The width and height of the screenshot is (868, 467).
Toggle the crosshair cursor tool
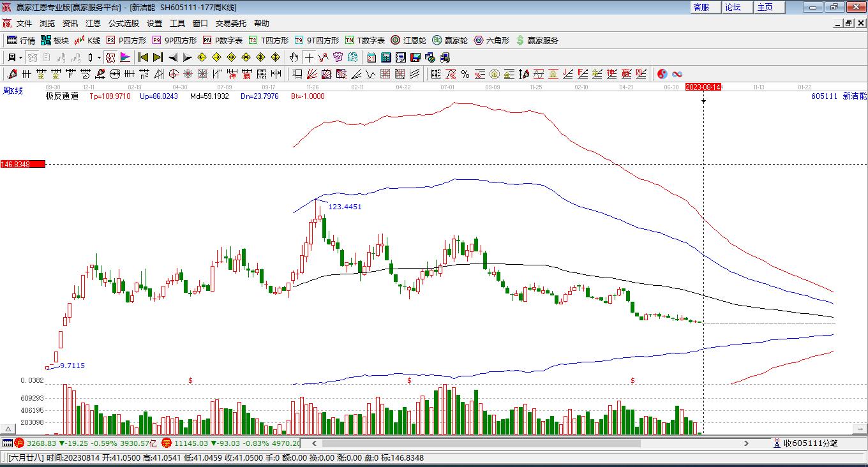click(x=309, y=57)
